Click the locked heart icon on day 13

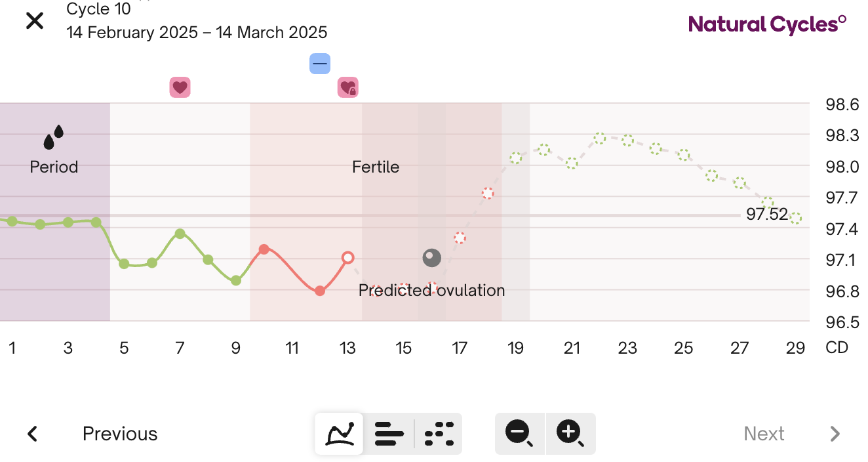coord(347,87)
